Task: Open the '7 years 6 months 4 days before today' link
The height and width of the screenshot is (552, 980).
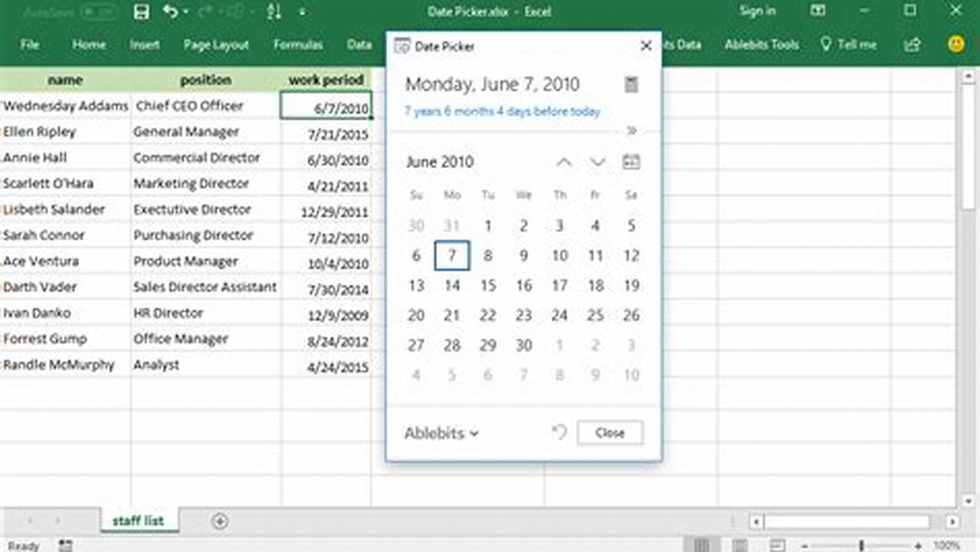Action: click(500, 111)
